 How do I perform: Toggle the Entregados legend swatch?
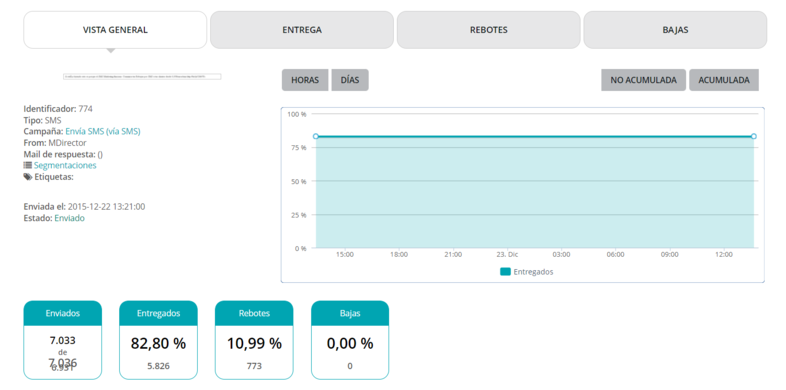click(505, 272)
